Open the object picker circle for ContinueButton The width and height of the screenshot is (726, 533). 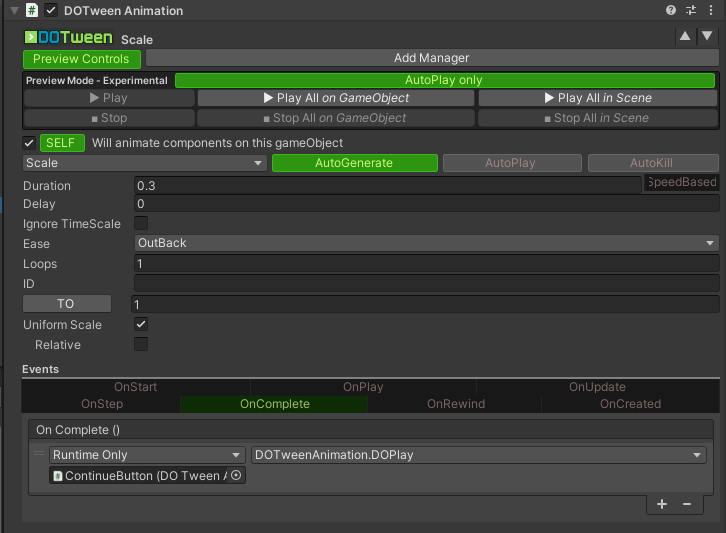pos(236,475)
